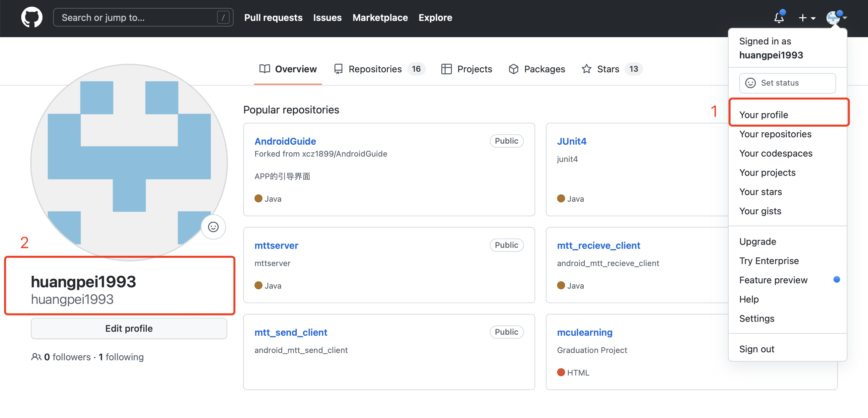
Task: Go to the Repositories tab
Action: coord(379,69)
